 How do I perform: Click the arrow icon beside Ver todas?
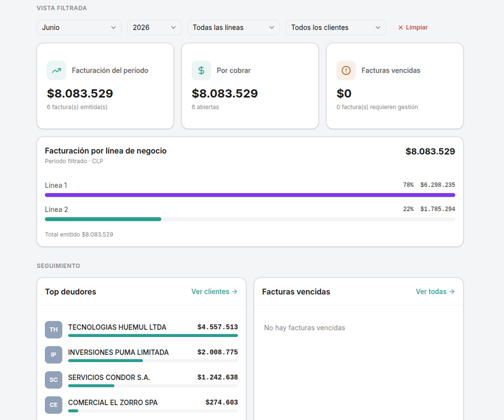coord(452,292)
